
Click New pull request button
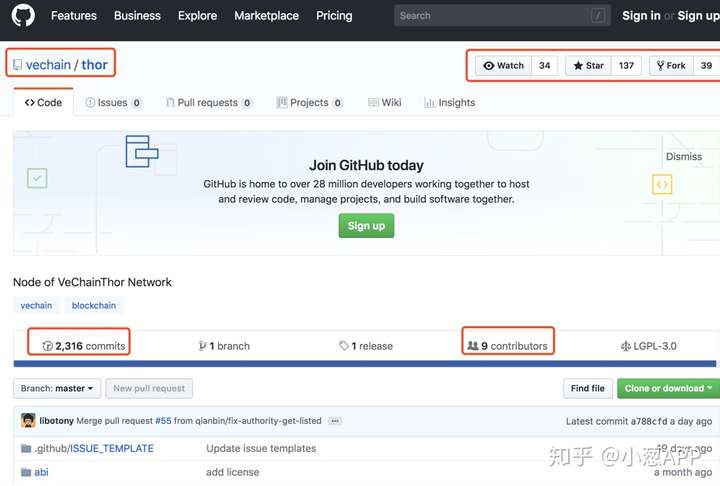click(149, 388)
